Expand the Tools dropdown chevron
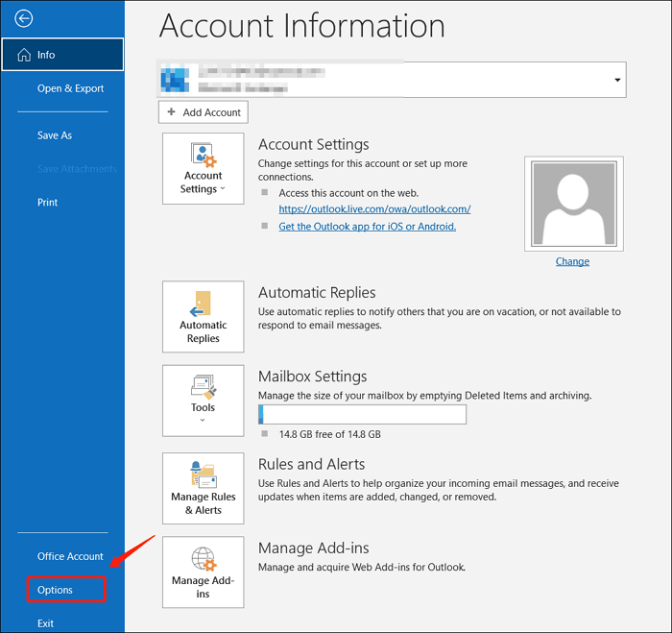The width and height of the screenshot is (672, 633). click(203, 420)
